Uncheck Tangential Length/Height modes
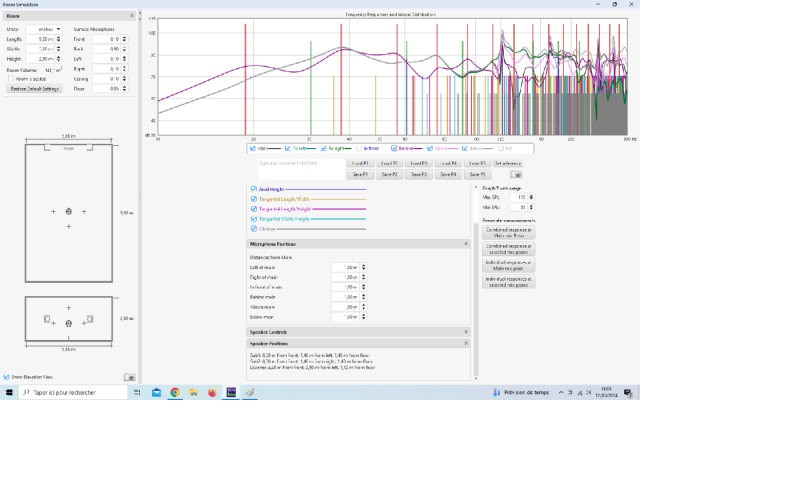This screenshot has height=500, width=800. [x=254, y=209]
